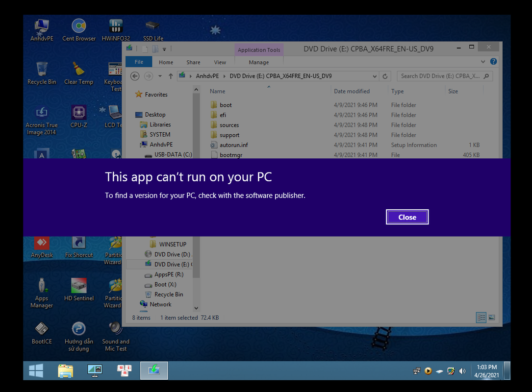The height and width of the screenshot is (392, 532).
Task: Click the Back navigation arrow
Action: [135, 76]
